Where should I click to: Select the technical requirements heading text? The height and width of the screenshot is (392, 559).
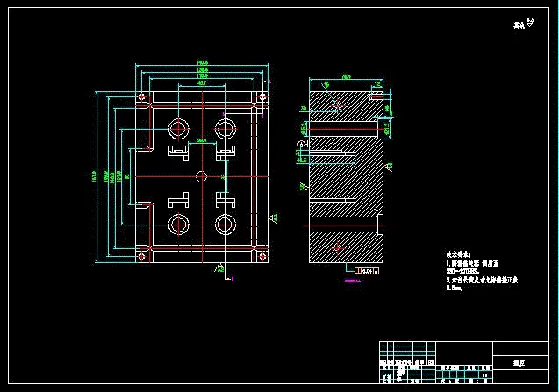[458, 255]
